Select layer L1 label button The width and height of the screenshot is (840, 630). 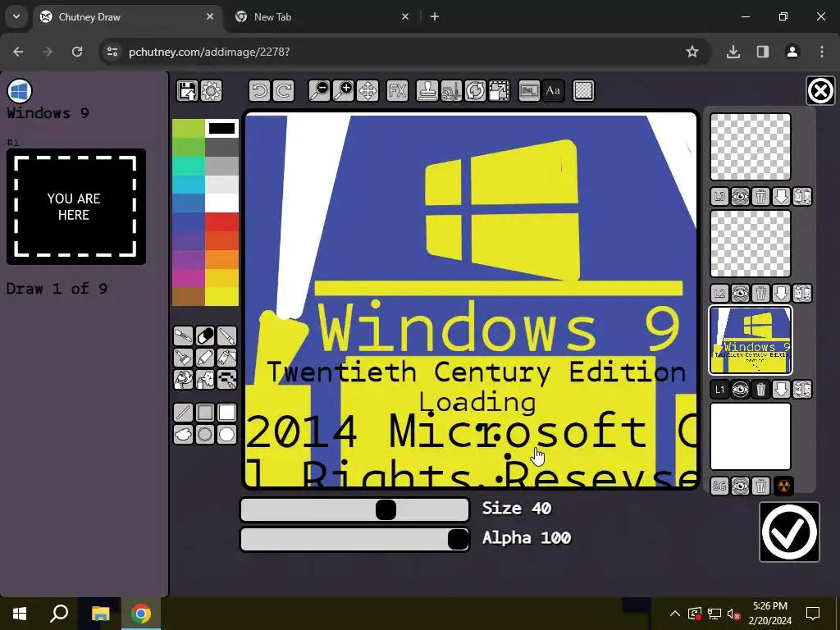click(719, 390)
